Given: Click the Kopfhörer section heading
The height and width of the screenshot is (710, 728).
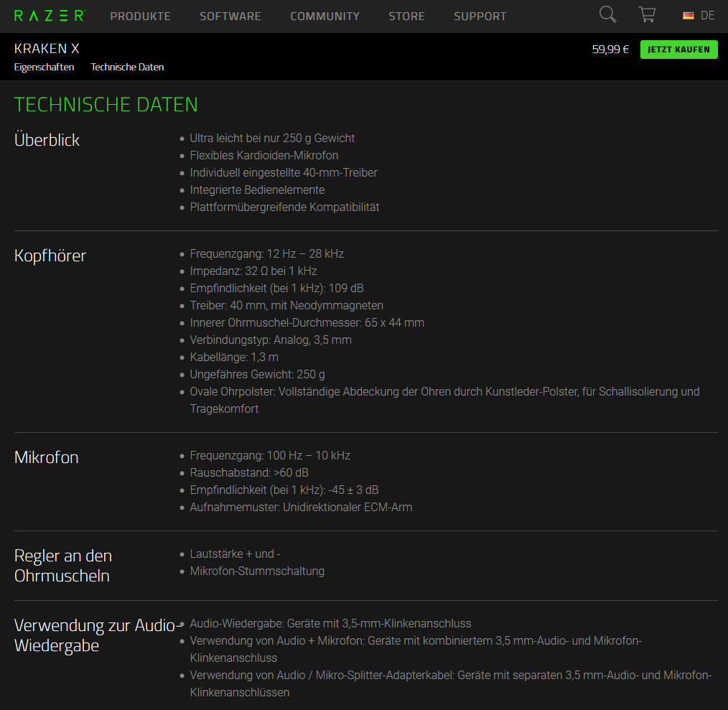Looking at the screenshot, I should pyautogui.click(x=50, y=256).
